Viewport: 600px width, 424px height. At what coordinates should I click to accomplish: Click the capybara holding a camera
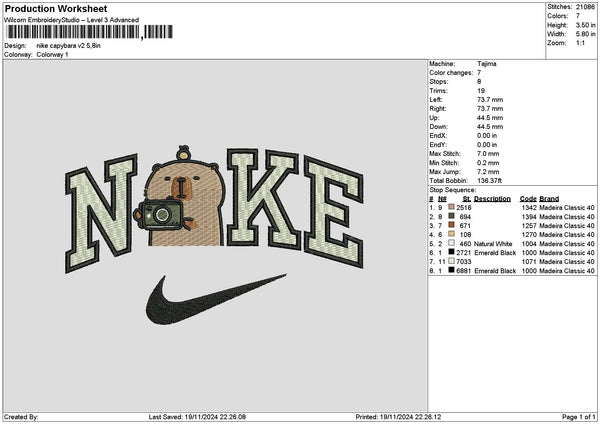[178, 196]
